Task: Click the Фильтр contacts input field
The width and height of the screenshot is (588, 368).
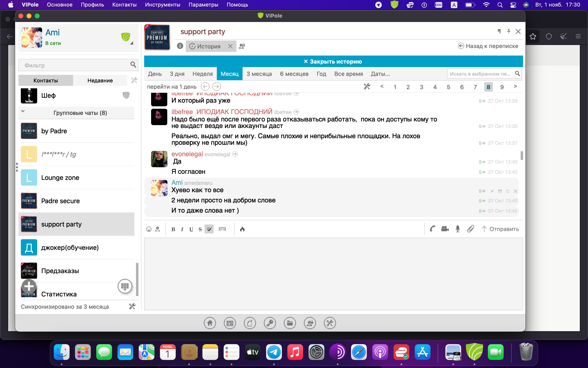Action: pyautogui.click(x=78, y=65)
